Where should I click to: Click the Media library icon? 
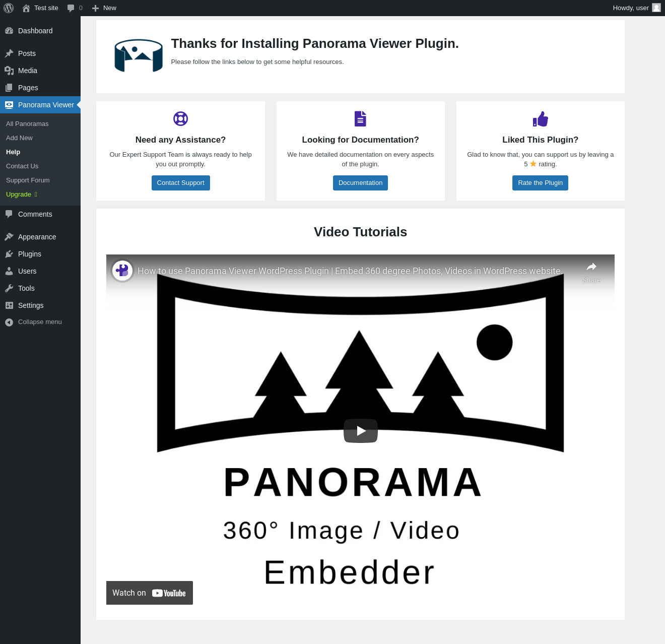coord(9,71)
